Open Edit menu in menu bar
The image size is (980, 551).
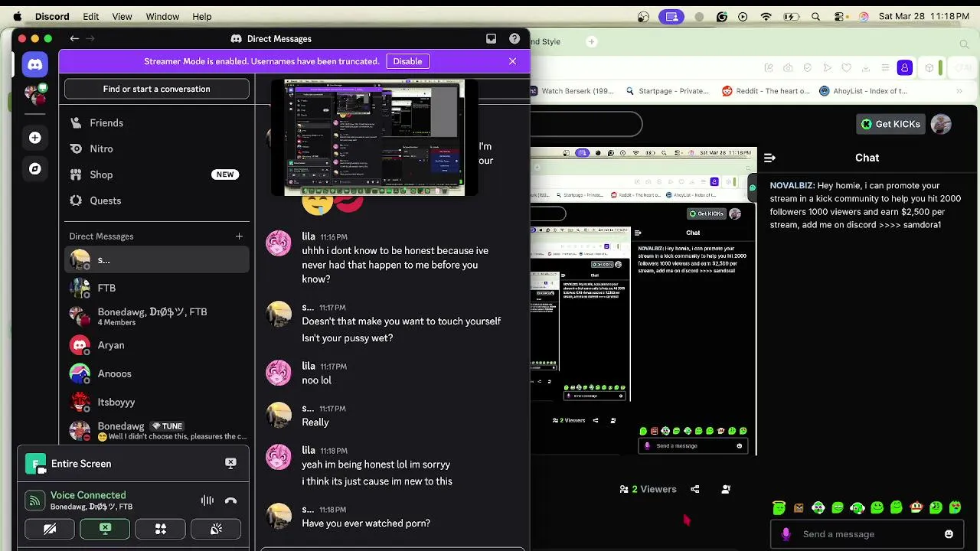tap(90, 16)
